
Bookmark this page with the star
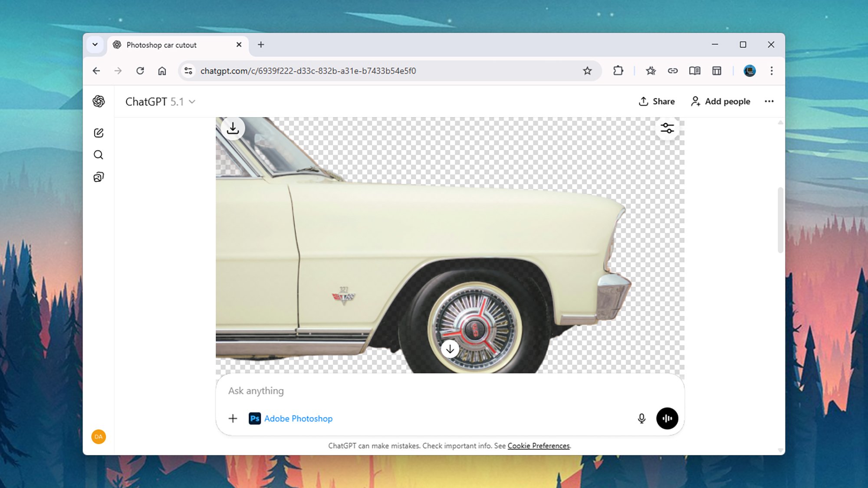(x=587, y=71)
